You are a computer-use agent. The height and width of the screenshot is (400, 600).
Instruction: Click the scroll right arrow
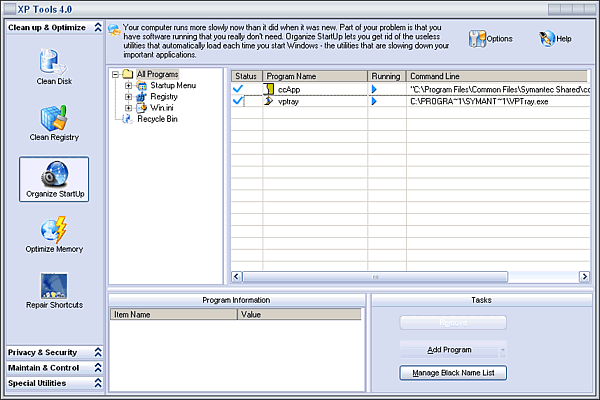(584, 276)
